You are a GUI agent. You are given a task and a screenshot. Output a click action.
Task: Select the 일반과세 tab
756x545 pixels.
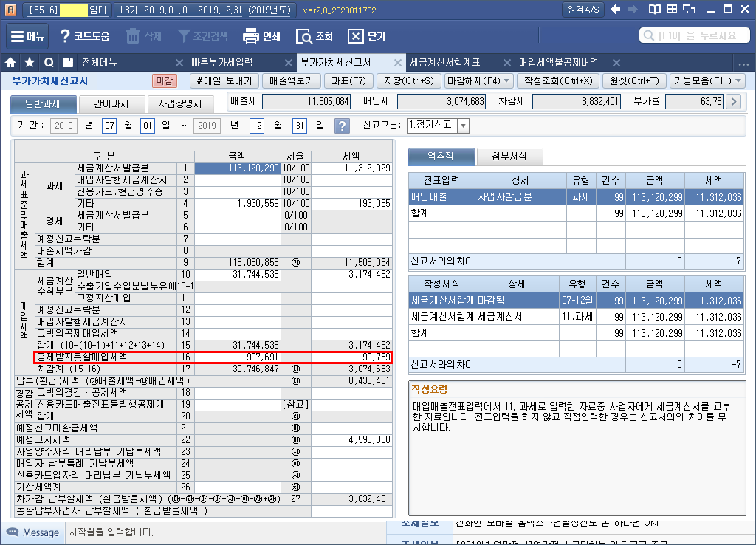click(43, 103)
